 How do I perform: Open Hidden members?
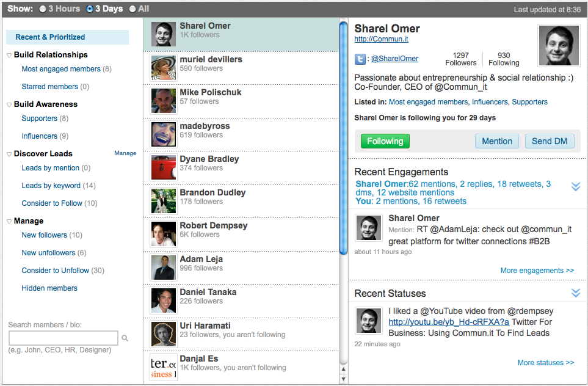(x=49, y=288)
